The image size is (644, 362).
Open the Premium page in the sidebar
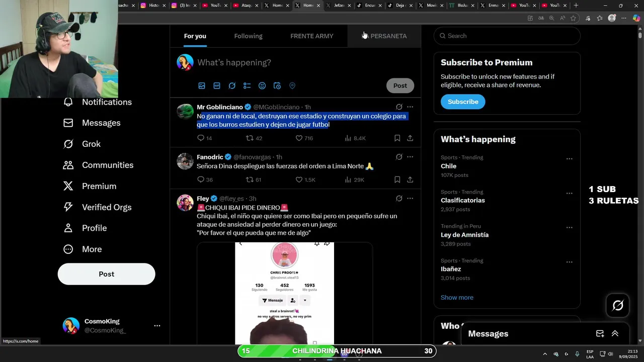point(90,187)
